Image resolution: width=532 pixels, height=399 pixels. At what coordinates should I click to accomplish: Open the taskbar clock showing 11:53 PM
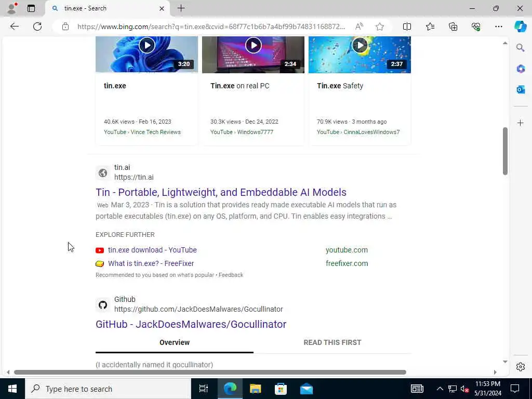[x=487, y=389]
